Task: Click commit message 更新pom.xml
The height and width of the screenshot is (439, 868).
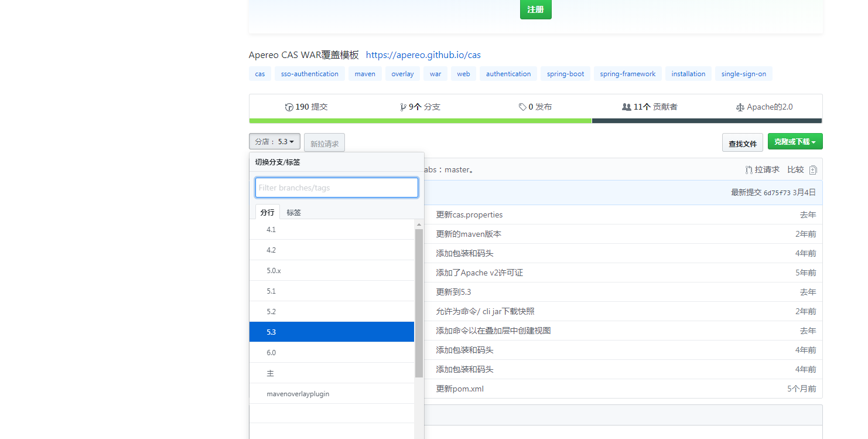Action: coord(460,389)
